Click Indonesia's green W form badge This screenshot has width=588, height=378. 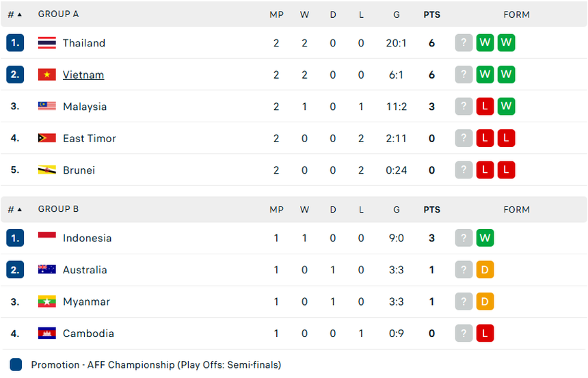point(485,238)
